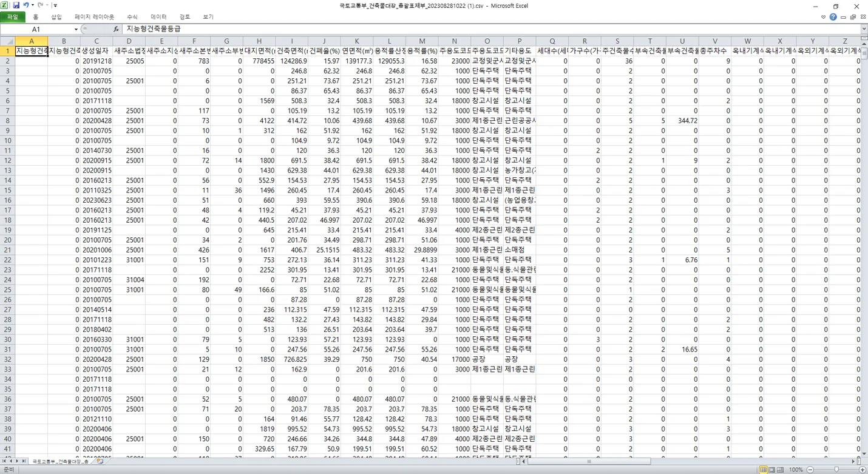The width and height of the screenshot is (868, 474).
Task: Switch to Page Break Preview icon
Action: click(x=780, y=470)
